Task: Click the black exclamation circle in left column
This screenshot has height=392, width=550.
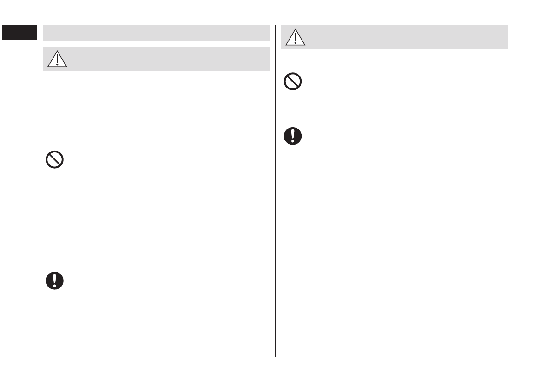Action: pyautogui.click(x=54, y=281)
